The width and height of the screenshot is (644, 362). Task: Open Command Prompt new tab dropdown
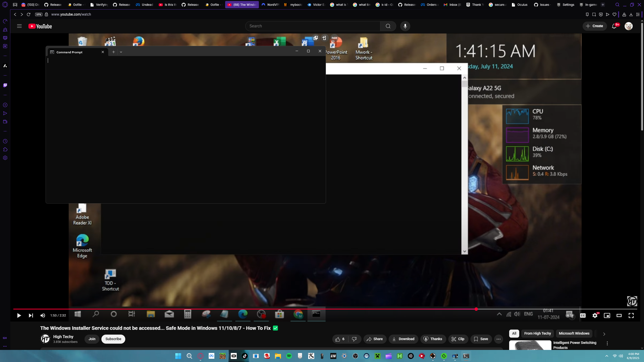coord(121,52)
